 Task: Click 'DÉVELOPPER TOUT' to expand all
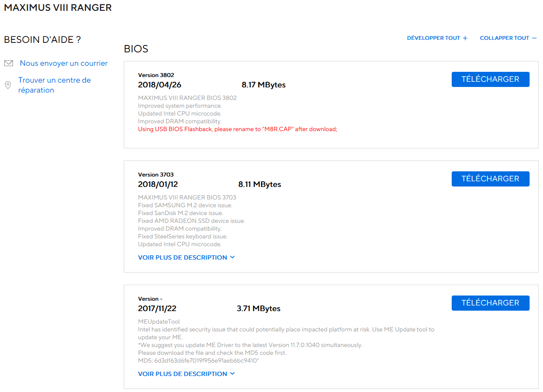(x=437, y=38)
